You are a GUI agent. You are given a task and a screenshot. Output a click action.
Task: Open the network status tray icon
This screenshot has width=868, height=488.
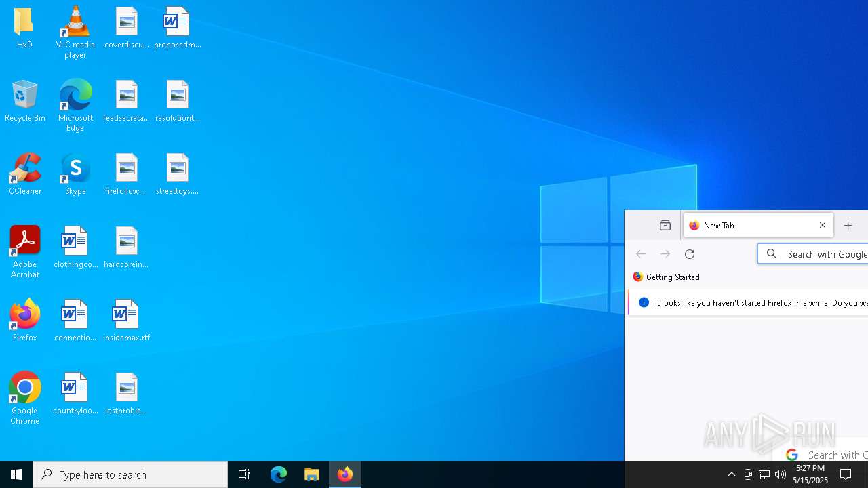tap(764, 474)
